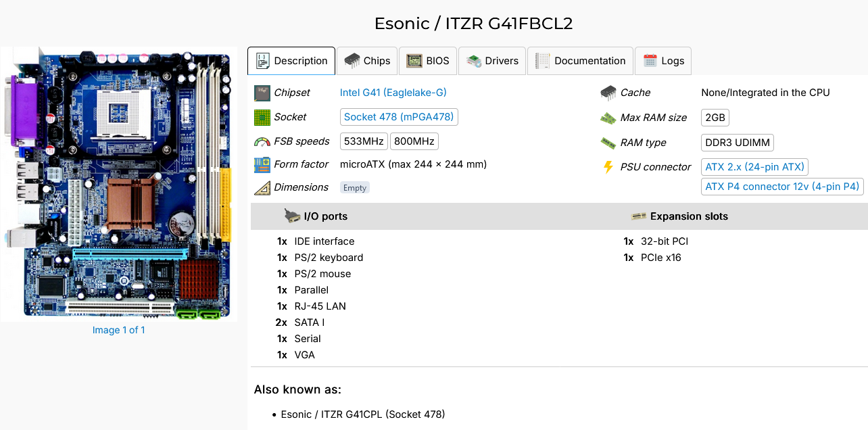This screenshot has height=430, width=868.
Task: Click the 2GB max RAM tag
Action: [x=715, y=118]
